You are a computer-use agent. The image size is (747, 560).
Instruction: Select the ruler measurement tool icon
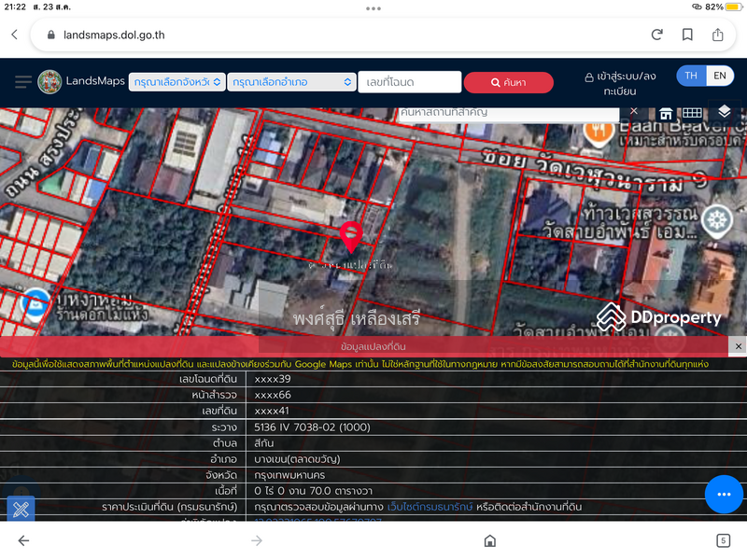[21, 510]
